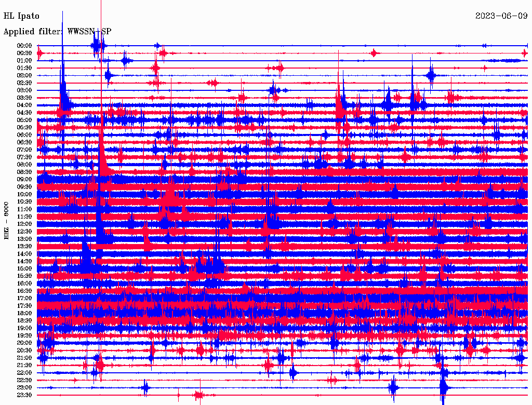Click the 'Applied filter: WWSSN-SP' text

[x=57, y=32]
